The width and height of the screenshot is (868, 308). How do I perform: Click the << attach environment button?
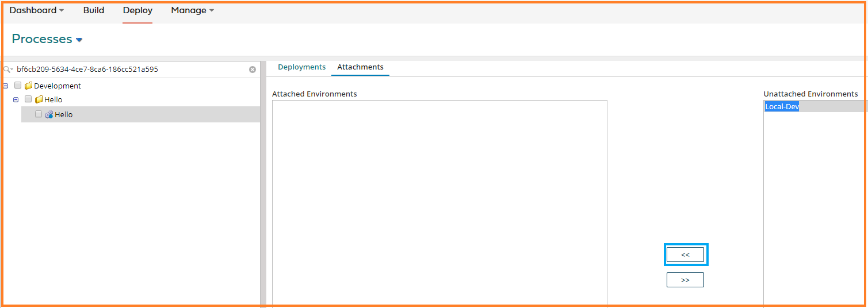(x=685, y=255)
